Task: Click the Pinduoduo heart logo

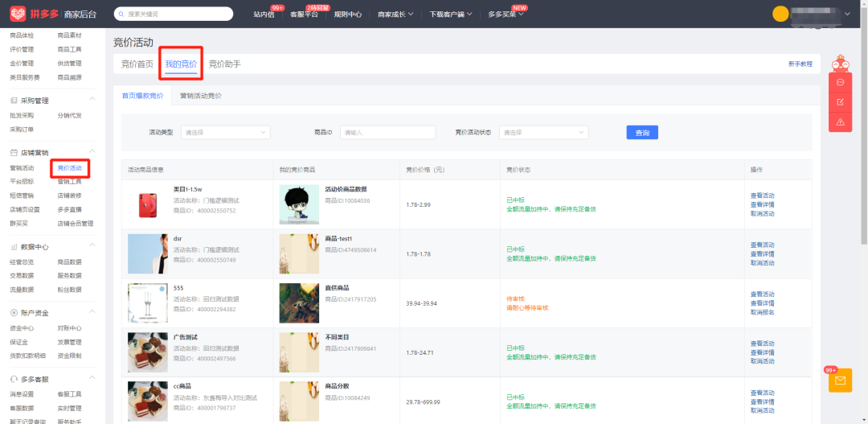Action: 18,14
